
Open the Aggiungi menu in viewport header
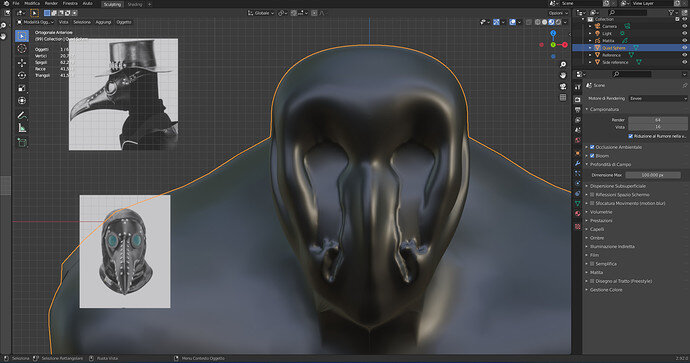click(103, 22)
